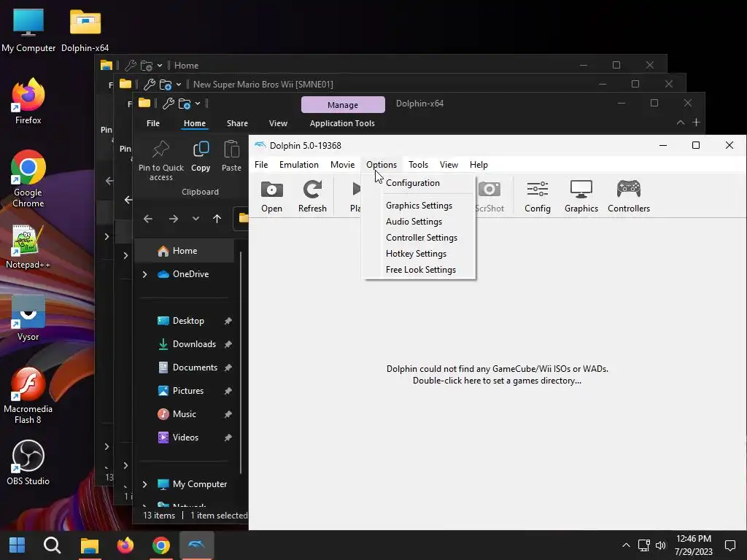The width and height of the screenshot is (747, 560).
Task: Launch OBS Studio desktop shortcut
Action: [28, 462]
